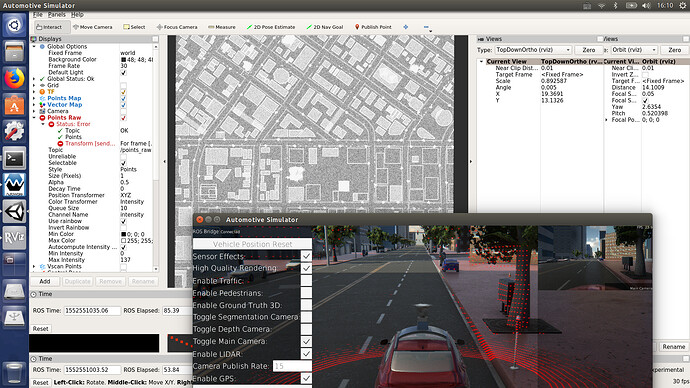Screen dimensions: 690x388
Task: Open the TopDownOrtho view Type dropdown
Action: [x=533, y=50]
